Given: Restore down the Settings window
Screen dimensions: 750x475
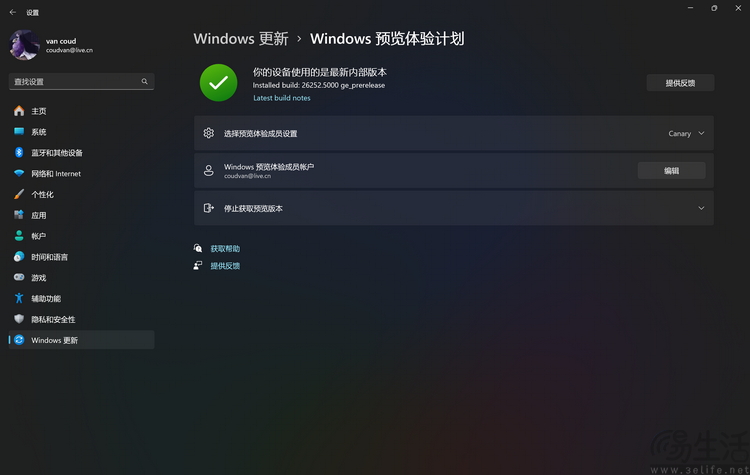Looking at the screenshot, I should [x=714, y=8].
